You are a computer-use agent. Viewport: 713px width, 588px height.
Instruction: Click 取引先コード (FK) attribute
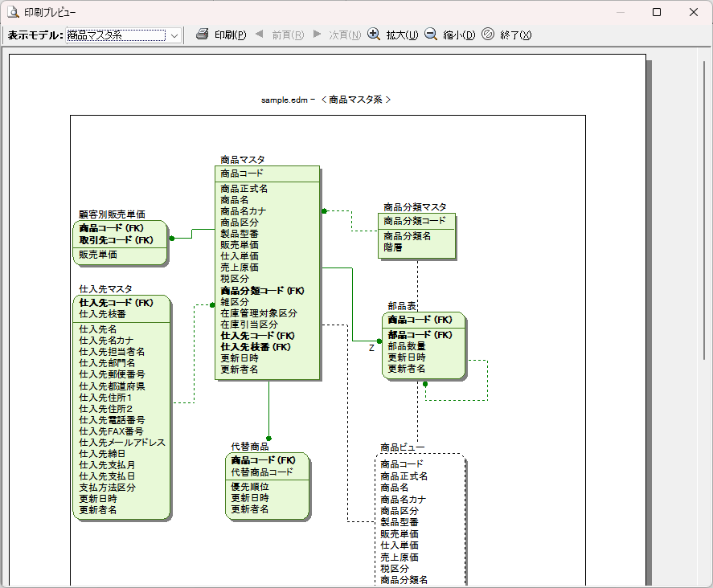point(116,240)
